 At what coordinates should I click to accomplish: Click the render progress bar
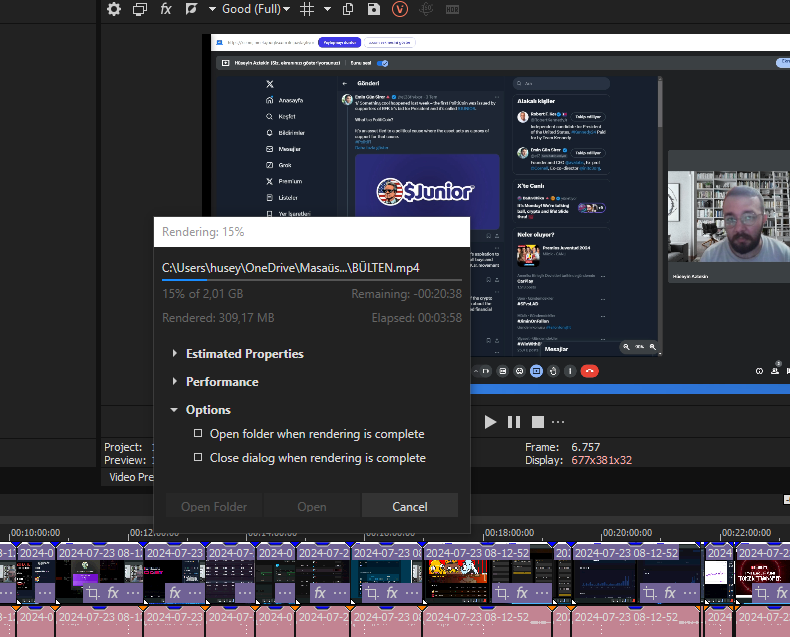coord(312,279)
